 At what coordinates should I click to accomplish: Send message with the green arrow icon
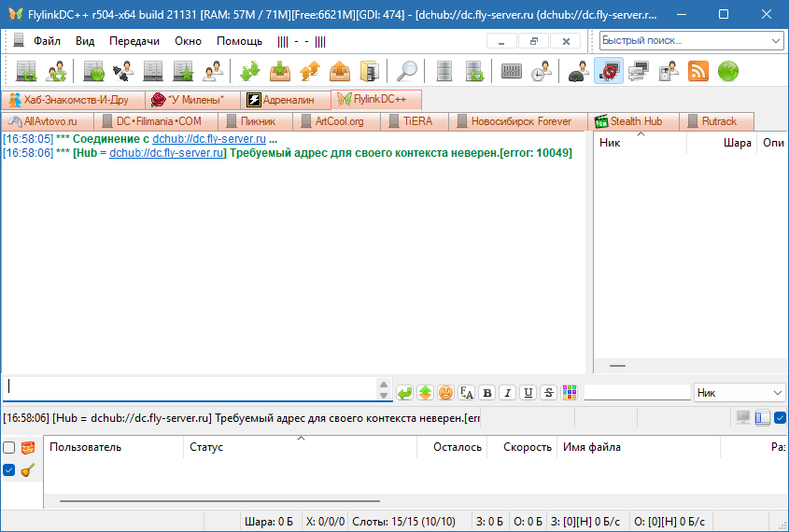pos(404,393)
